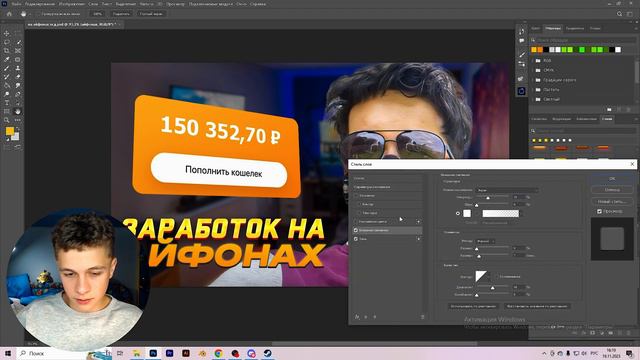Add another Drop Shadow with the plus icon
Viewport: 640px width, 360px height.
pos(418,239)
